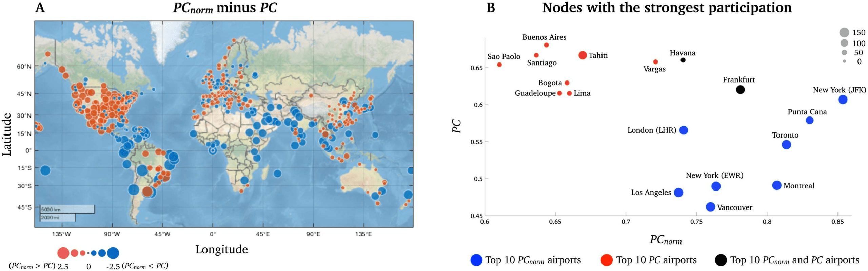The height and width of the screenshot is (271, 868).
Task: Click the 'Longitude' axis title
Action: pos(221,250)
